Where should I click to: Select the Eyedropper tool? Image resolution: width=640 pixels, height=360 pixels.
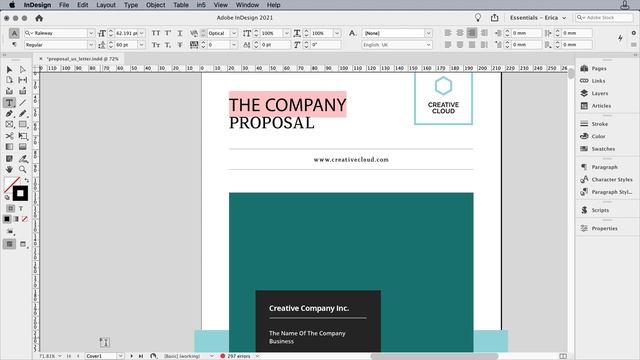click(22, 158)
